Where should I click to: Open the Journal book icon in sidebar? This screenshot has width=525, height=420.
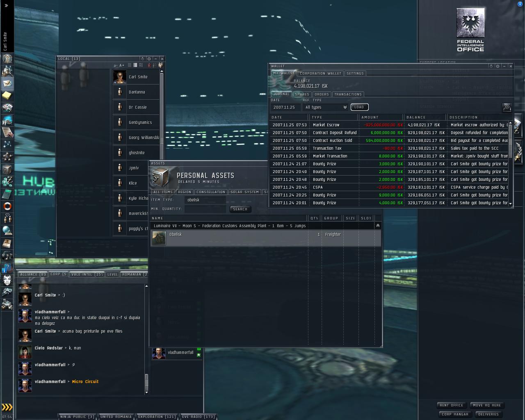(7, 243)
